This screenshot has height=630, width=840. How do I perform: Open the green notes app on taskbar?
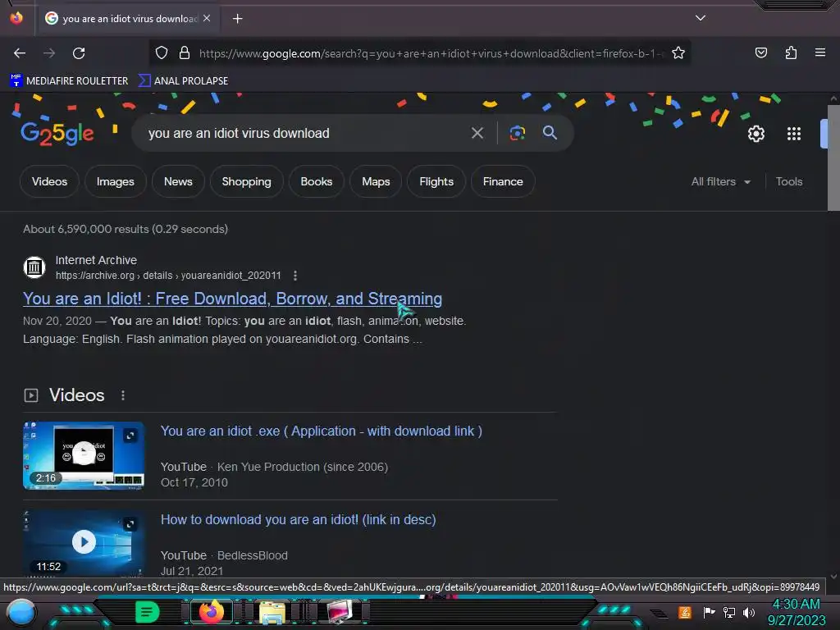coord(147,612)
